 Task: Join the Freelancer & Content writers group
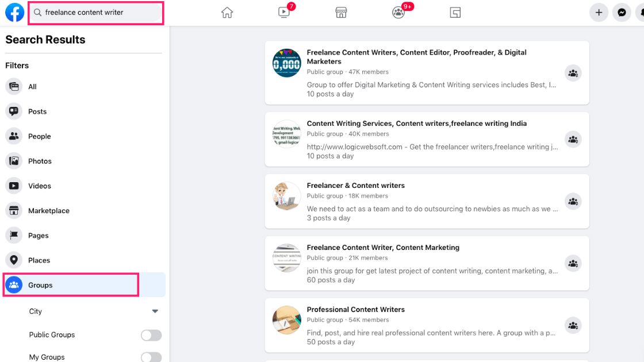(x=573, y=201)
